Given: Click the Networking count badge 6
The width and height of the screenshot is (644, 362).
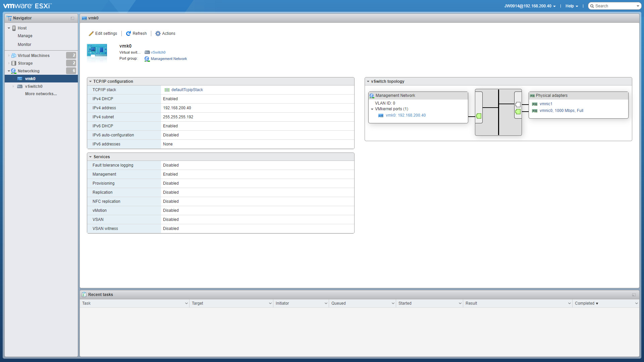Looking at the screenshot, I should (71, 71).
